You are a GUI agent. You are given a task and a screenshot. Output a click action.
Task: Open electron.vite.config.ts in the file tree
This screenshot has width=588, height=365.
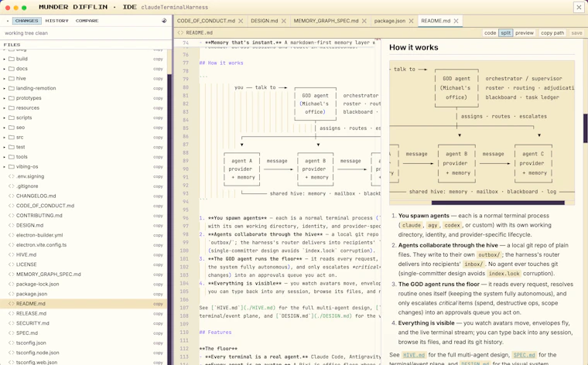[x=41, y=244]
